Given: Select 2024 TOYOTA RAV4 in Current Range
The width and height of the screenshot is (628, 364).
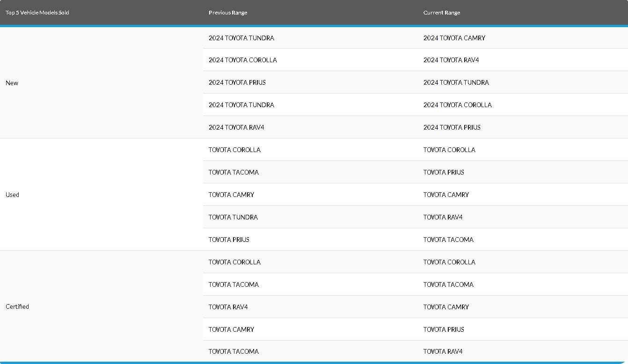Looking at the screenshot, I should point(451,60).
